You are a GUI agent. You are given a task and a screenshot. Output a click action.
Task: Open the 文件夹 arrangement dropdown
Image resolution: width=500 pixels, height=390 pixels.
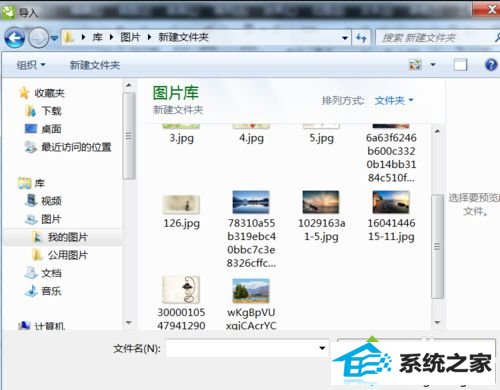[x=394, y=100]
